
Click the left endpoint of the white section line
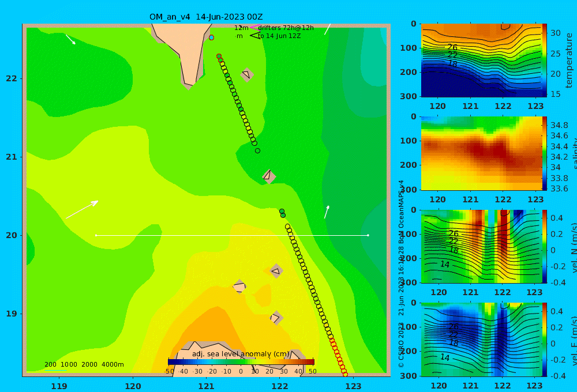point(96,235)
